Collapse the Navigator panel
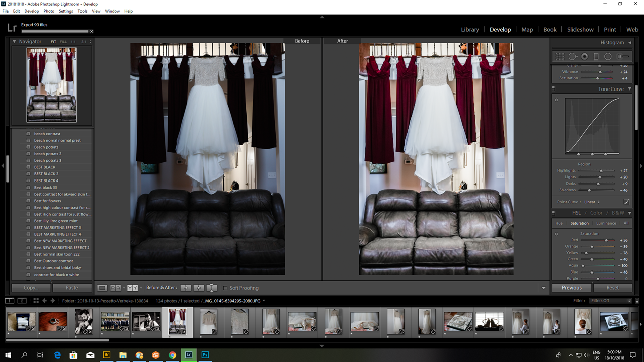 (15, 42)
